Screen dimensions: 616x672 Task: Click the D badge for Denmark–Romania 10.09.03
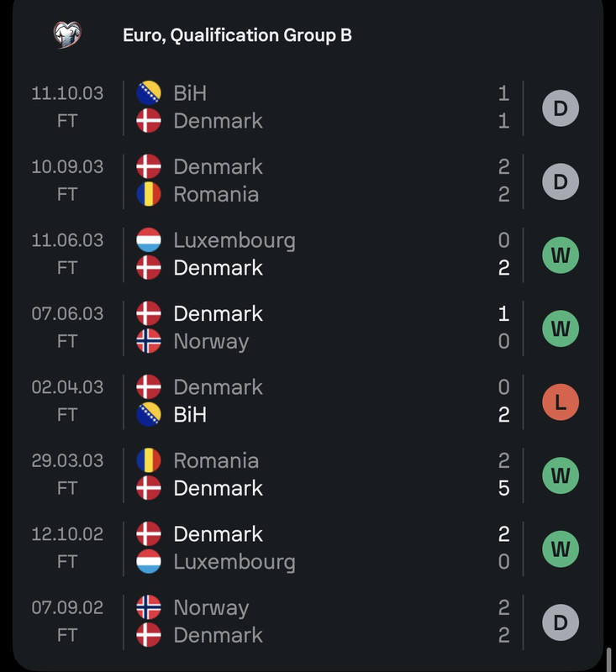[x=561, y=181]
